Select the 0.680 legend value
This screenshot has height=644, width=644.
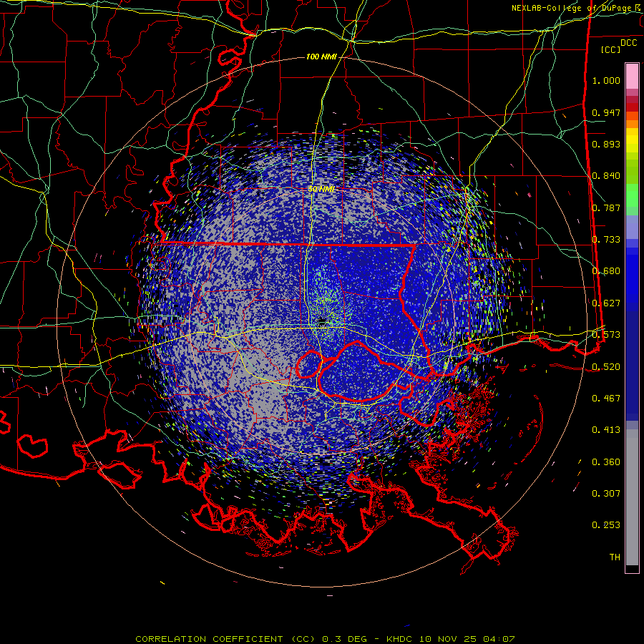click(606, 271)
